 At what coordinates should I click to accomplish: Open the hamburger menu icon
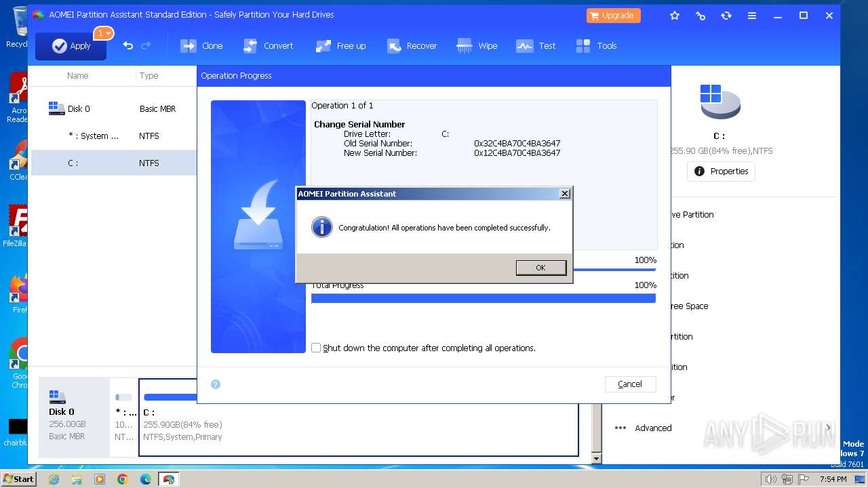pyautogui.click(x=752, y=15)
